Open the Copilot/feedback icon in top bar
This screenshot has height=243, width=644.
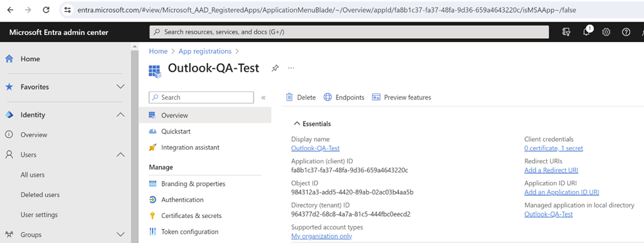pyautogui.click(x=566, y=32)
